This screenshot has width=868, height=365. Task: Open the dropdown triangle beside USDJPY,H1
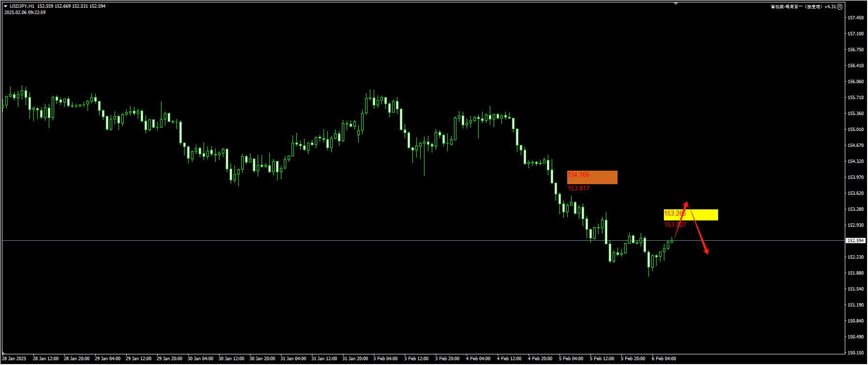point(5,6)
